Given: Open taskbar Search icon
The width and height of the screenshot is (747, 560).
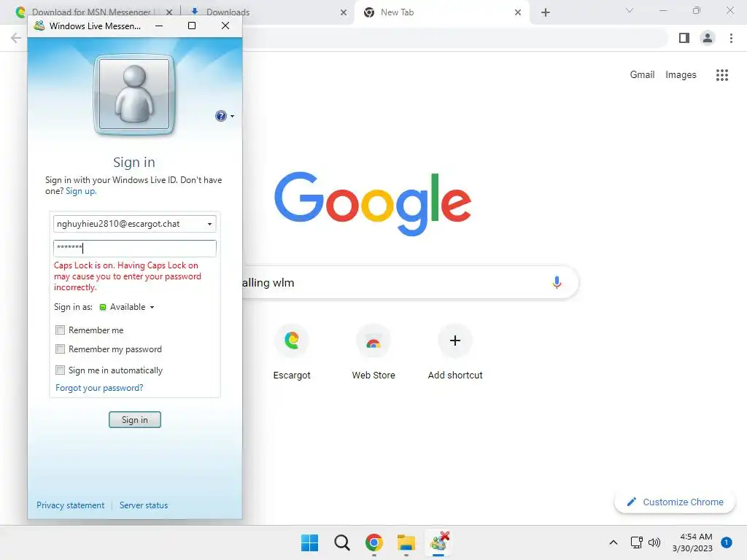Looking at the screenshot, I should click(341, 542).
